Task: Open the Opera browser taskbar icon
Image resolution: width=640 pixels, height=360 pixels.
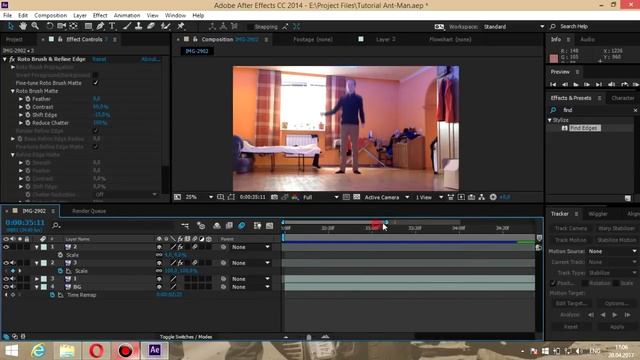Action: tap(96, 350)
